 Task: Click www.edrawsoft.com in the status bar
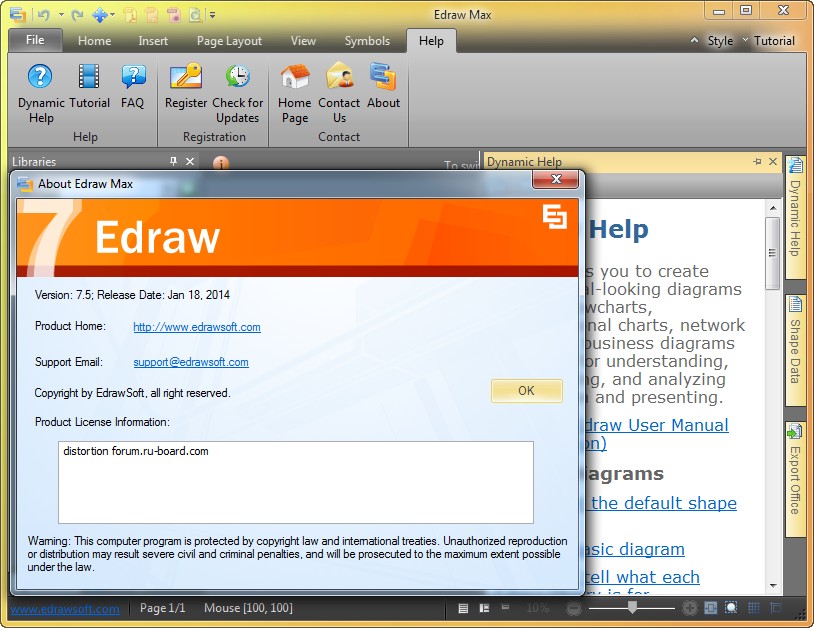click(x=65, y=608)
